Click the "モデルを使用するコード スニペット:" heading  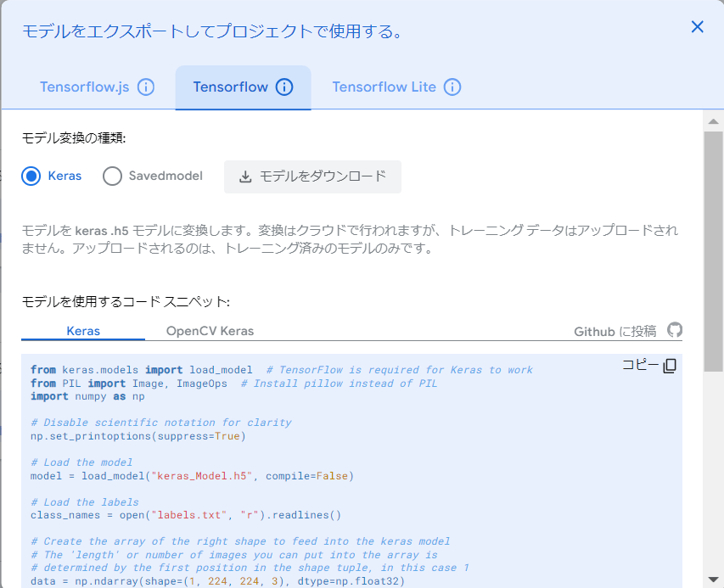pyautogui.click(x=126, y=302)
